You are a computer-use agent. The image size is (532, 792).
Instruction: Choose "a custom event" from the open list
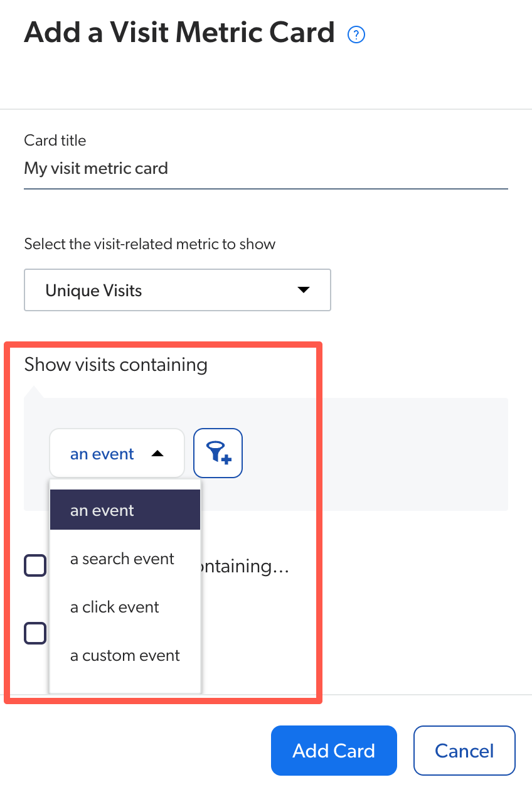124,655
